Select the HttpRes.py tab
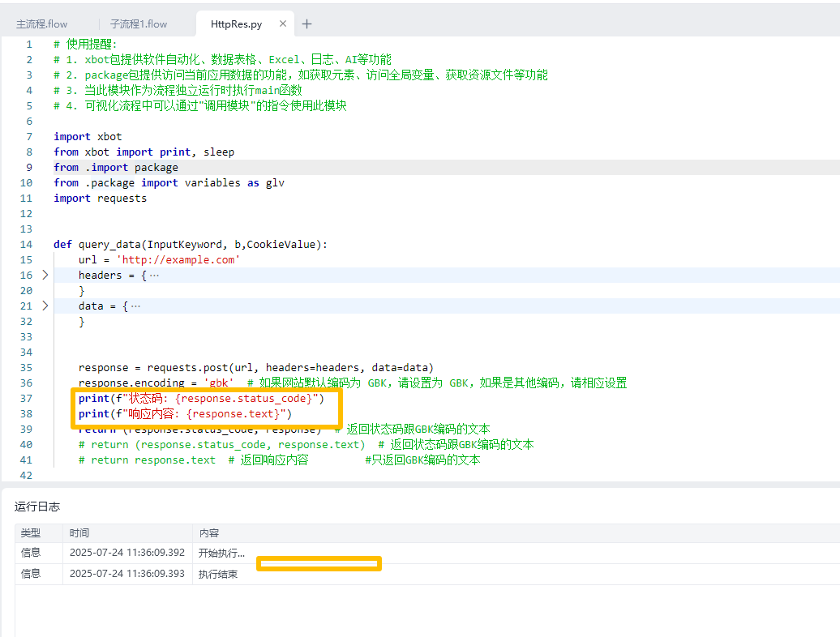840x637 pixels. (x=236, y=24)
